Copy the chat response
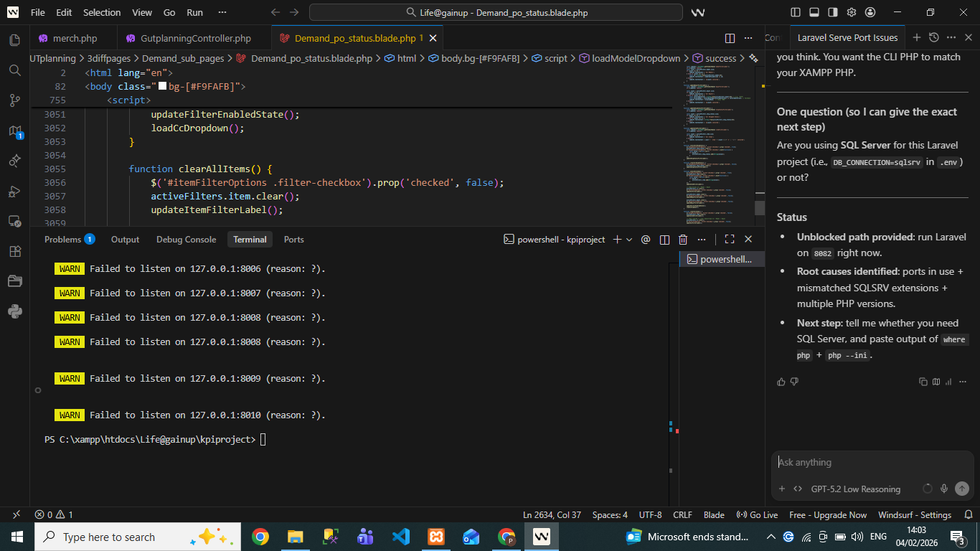The image size is (980, 551). tap(923, 382)
